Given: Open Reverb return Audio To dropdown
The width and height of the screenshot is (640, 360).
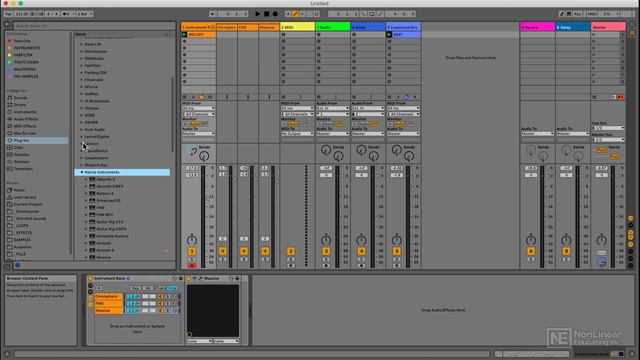Looking at the screenshot, I should click(x=537, y=134).
